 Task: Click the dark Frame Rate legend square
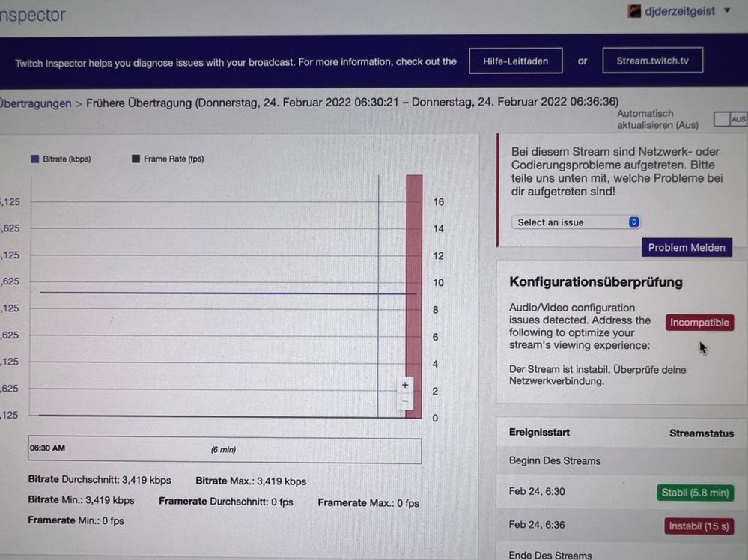(136, 159)
